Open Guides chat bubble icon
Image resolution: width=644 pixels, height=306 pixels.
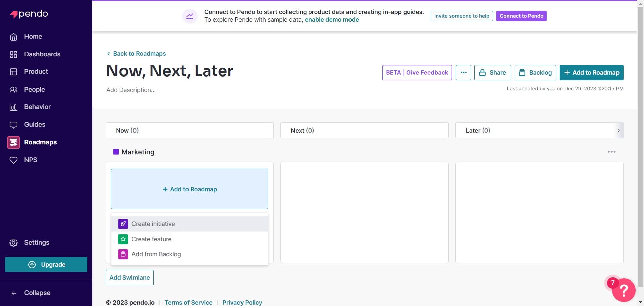tap(13, 125)
